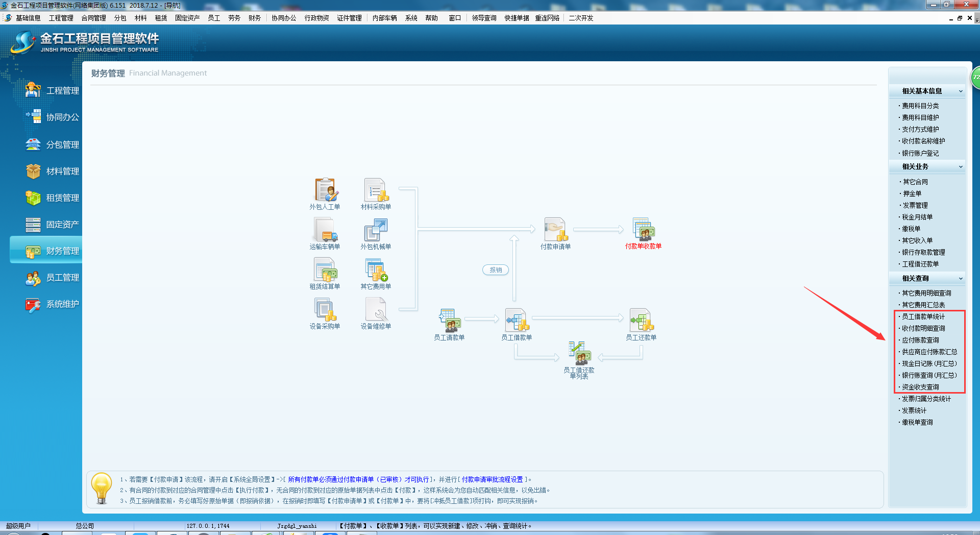This screenshot has width=980, height=535.
Task: Click the 报销 button in flowchart
Action: coord(496,270)
